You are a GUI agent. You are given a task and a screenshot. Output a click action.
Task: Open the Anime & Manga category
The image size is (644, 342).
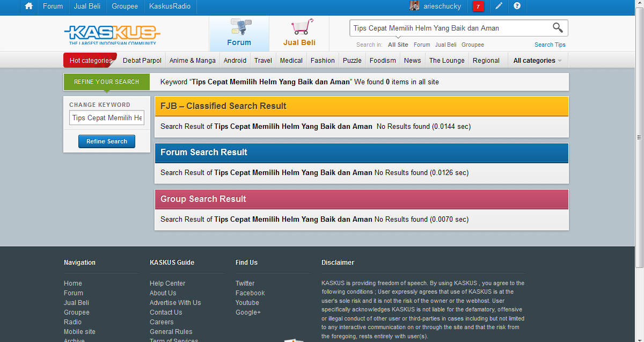pos(193,61)
